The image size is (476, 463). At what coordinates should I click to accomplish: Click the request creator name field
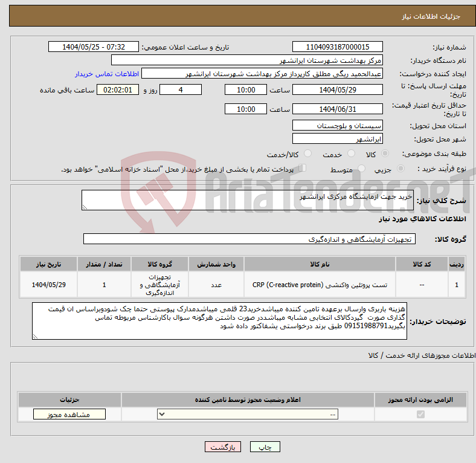(262, 74)
